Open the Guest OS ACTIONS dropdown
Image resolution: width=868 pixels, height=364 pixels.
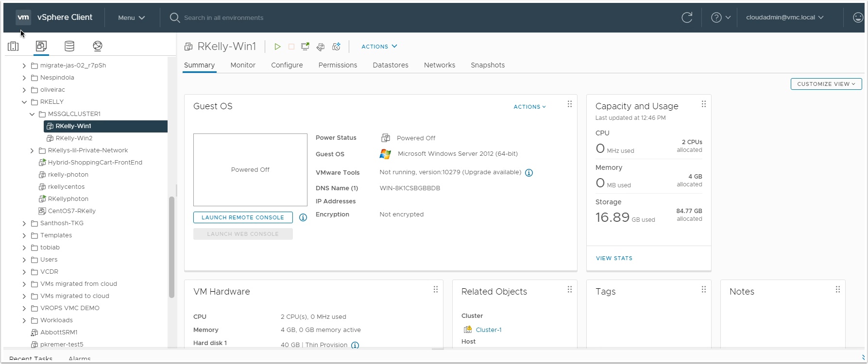530,107
